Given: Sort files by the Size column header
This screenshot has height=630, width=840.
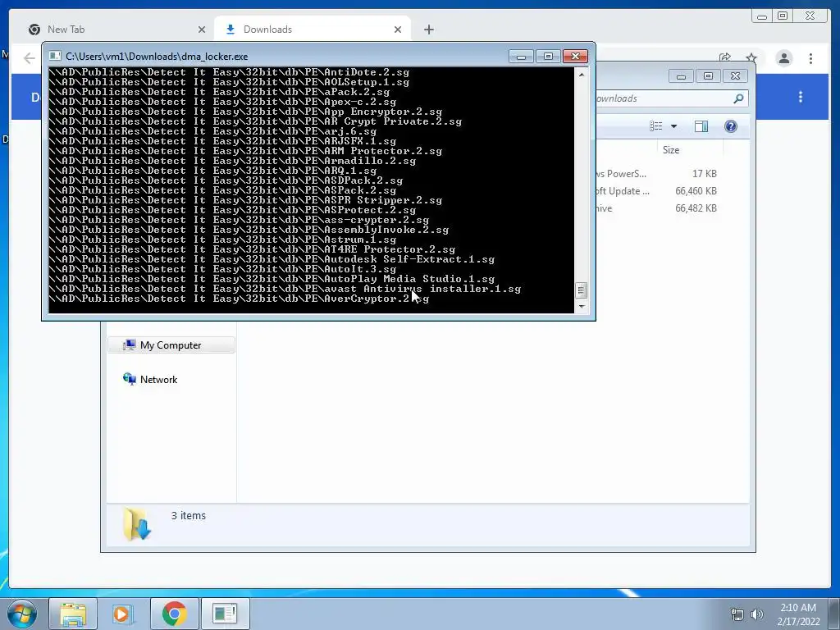Looking at the screenshot, I should (x=690, y=150).
